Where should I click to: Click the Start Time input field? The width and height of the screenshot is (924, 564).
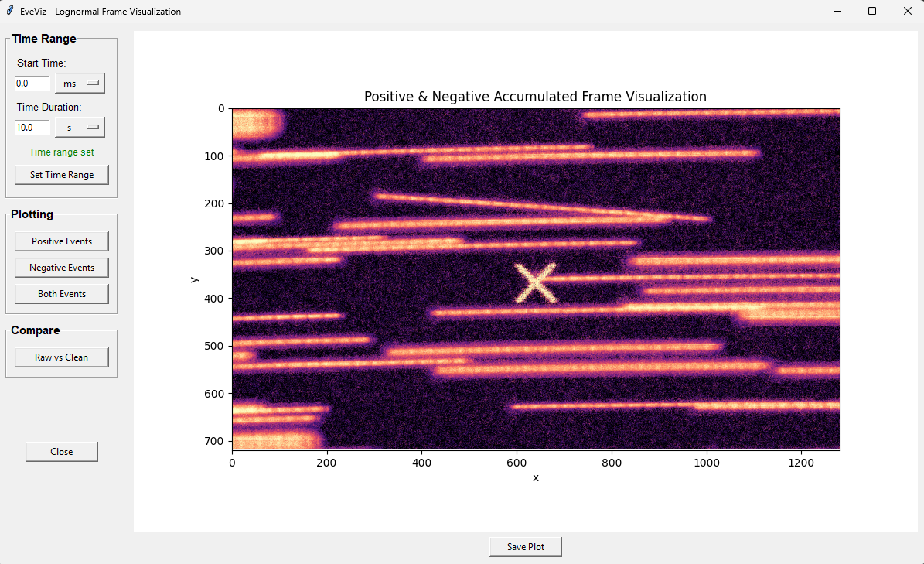tap(31, 83)
